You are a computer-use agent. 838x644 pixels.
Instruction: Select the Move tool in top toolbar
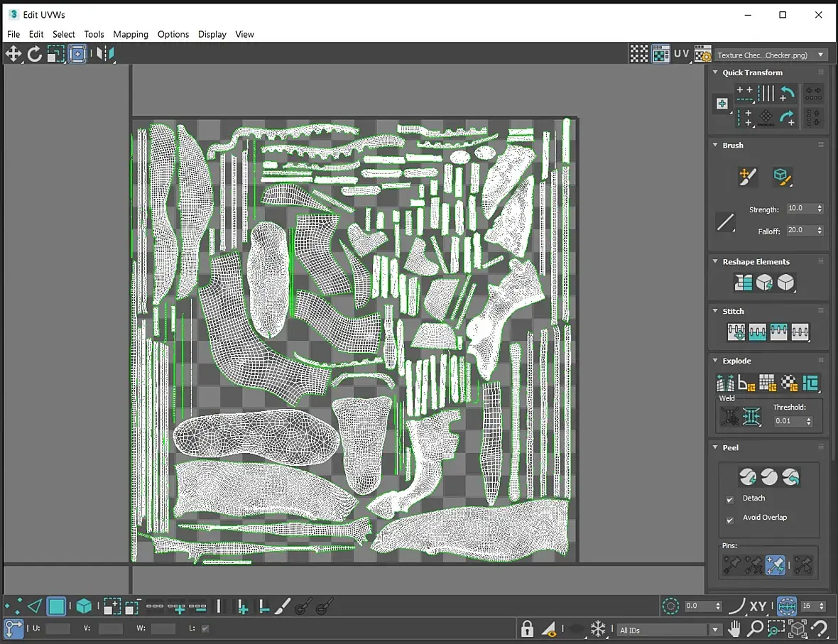pos(13,54)
